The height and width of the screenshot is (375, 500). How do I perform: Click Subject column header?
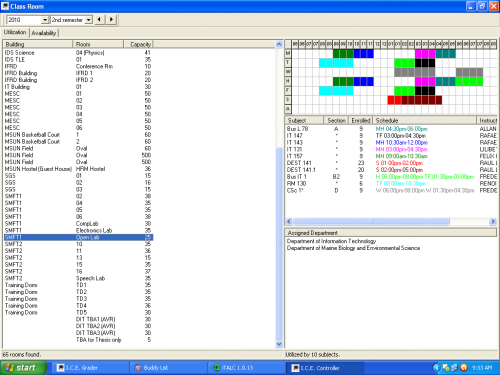[x=304, y=120]
